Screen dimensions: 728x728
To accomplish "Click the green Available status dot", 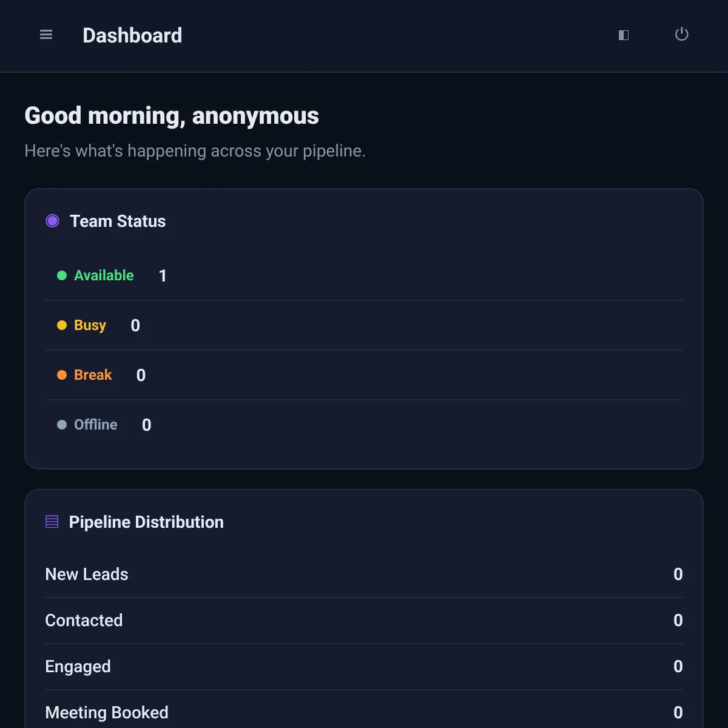I will click(62, 275).
